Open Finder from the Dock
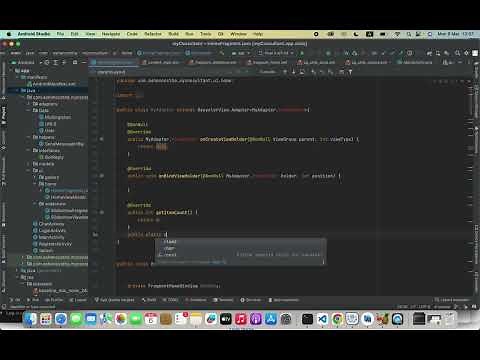This screenshot has height=360, width=480. [30, 319]
